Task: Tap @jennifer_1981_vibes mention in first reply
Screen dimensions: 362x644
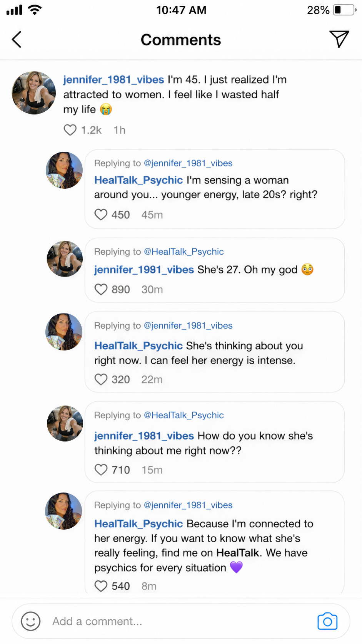Action: tap(188, 163)
